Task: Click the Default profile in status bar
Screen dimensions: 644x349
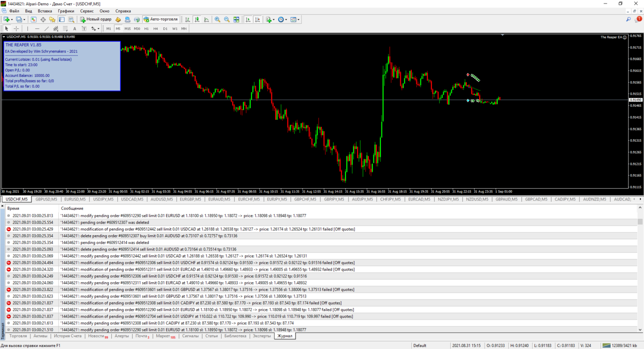Action: pyautogui.click(x=420, y=346)
